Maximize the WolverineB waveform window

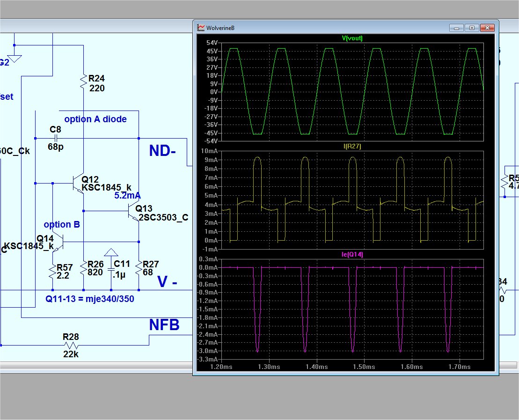pyautogui.click(x=472, y=28)
